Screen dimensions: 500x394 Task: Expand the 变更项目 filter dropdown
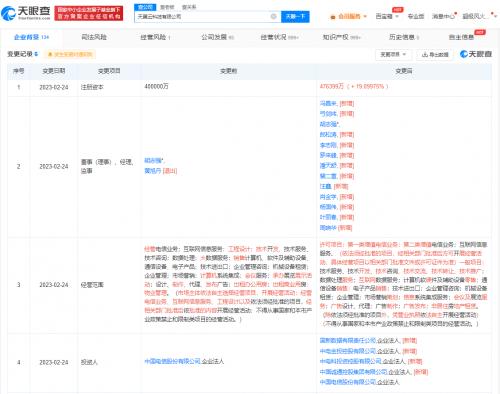click(x=393, y=54)
